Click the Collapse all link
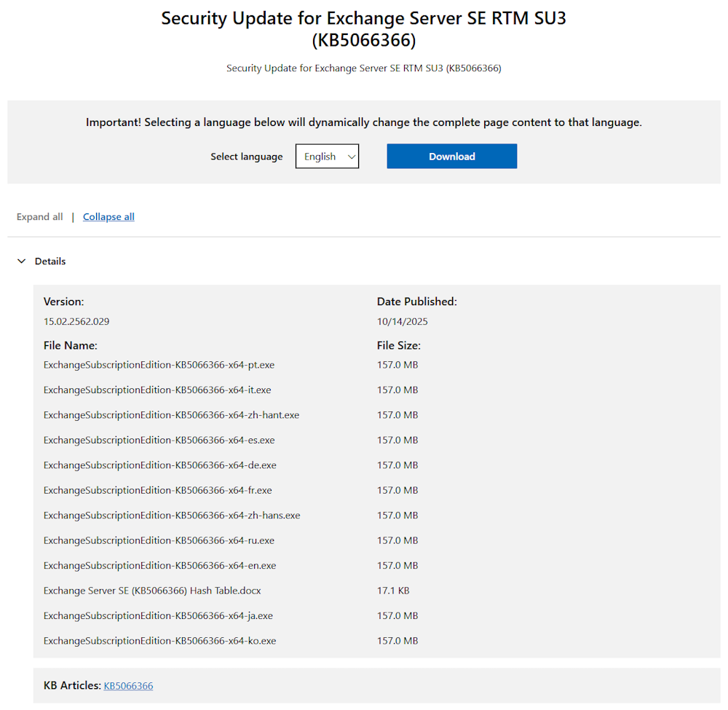 click(108, 217)
